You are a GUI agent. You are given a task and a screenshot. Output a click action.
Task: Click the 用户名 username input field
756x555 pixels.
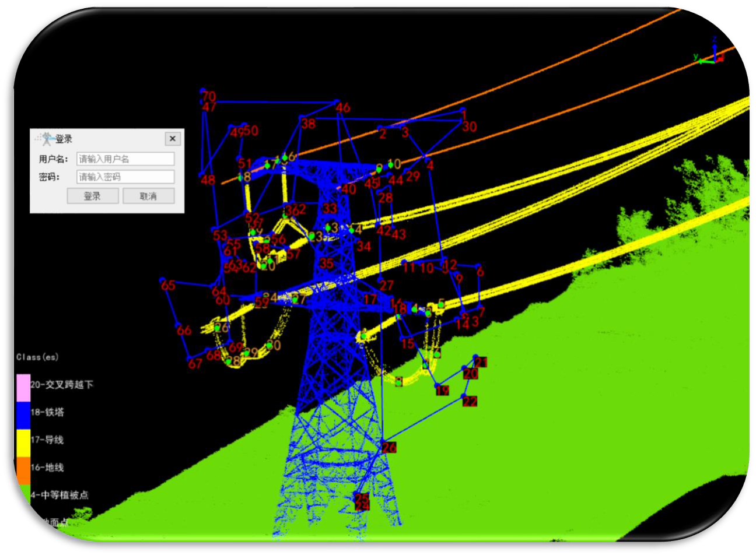125,158
